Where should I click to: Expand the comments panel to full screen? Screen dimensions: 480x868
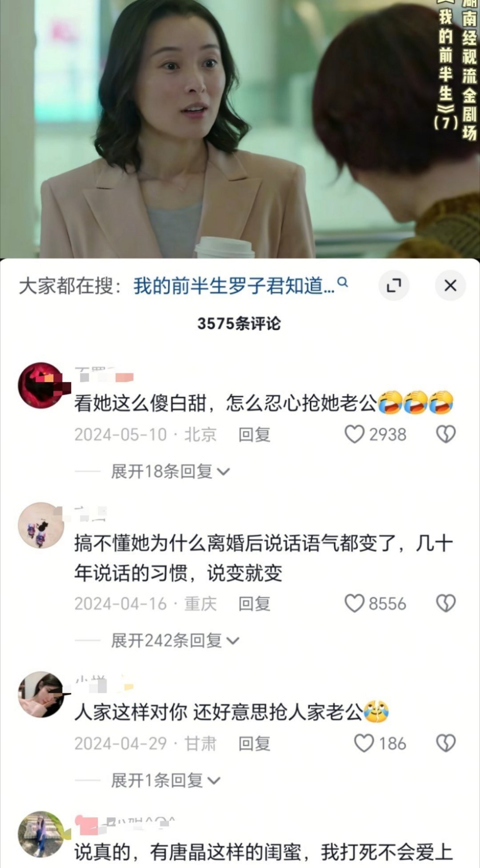click(x=394, y=285)
